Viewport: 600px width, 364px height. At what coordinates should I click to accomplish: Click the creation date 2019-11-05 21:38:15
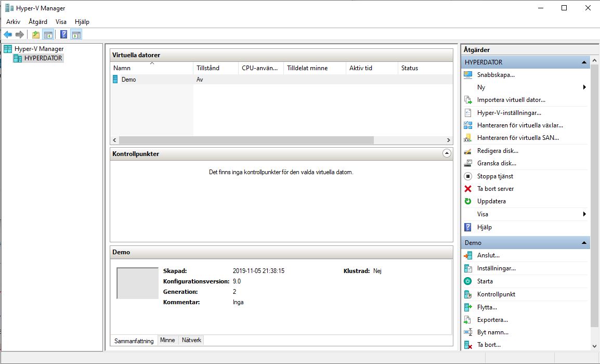(259, 271)
